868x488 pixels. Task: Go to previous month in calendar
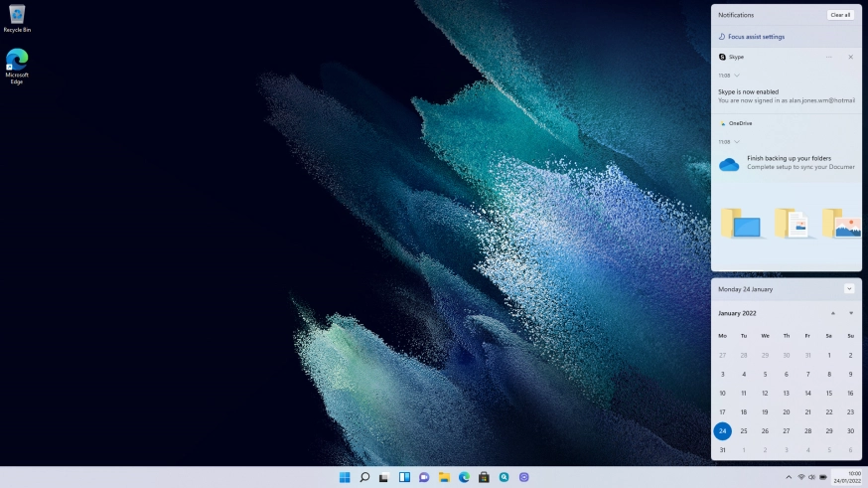(x=832, y=313)
